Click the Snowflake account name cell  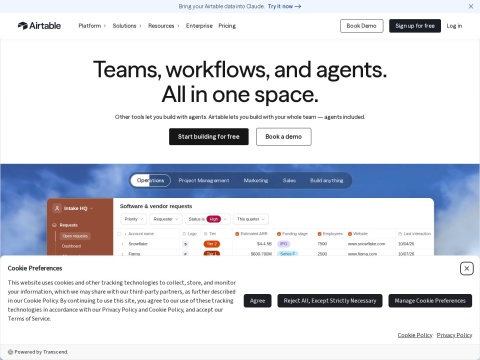point(138,244)
